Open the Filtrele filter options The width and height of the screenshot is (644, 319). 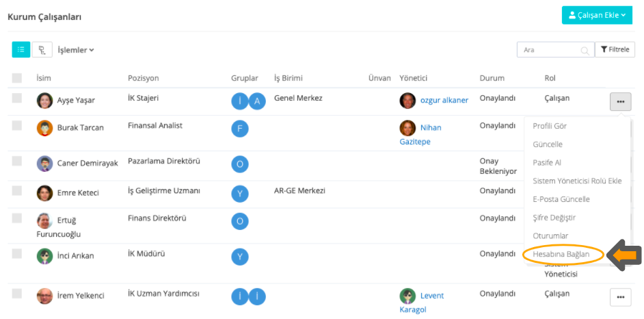615,49
